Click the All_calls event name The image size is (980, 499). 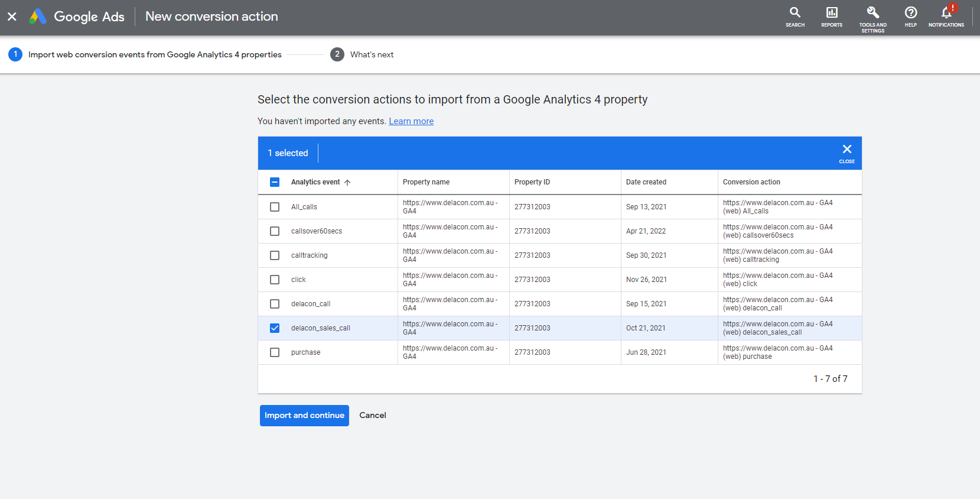pyautogui.click(x=304, y=207)
